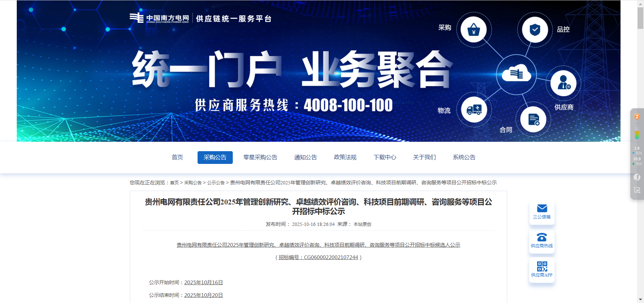This screenshot has width=644, height=303.
Task: Click the 品控 shield icon
Action: pyautogui.click(x=535, y=30)
